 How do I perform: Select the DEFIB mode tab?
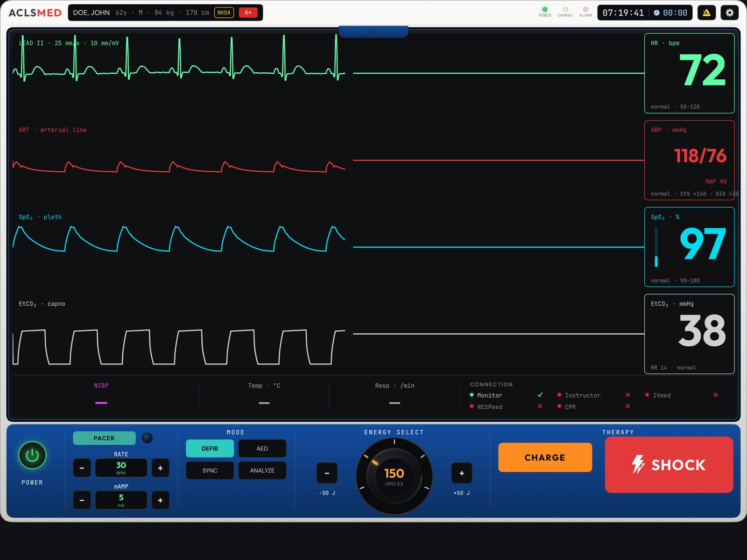210,448
